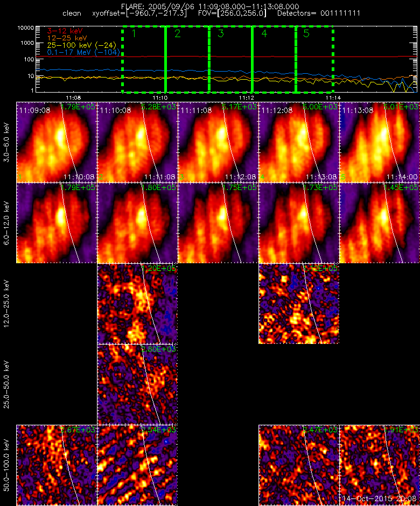Click the 11:14:00 end-time label
This screenshot has height=506, width=420.
click(x=402, y=177)
